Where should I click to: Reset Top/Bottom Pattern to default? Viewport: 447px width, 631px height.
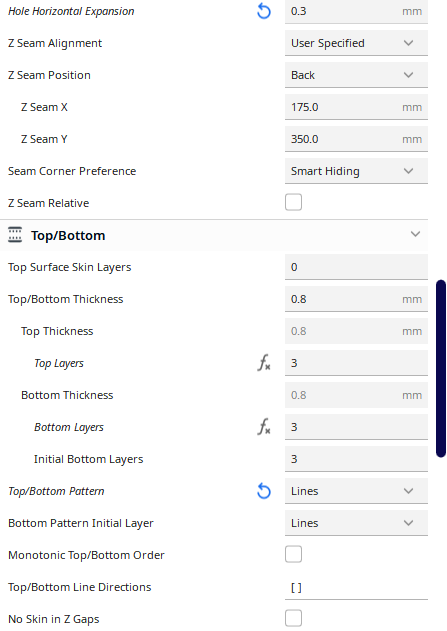point(264,491)
